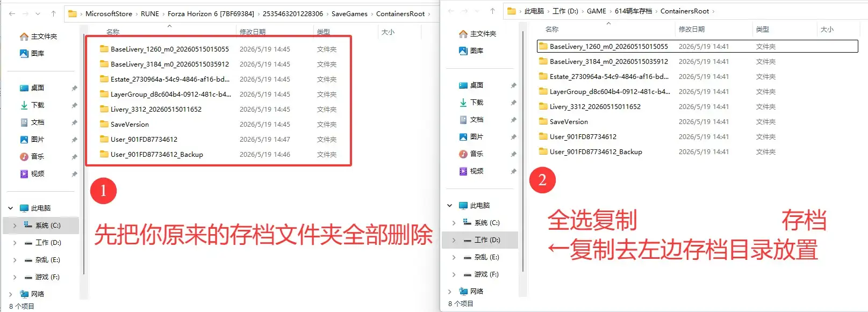Select User_901FD87734612 folder icon in left window
Viewport: 868px width, 312px height.
[104, 139]
